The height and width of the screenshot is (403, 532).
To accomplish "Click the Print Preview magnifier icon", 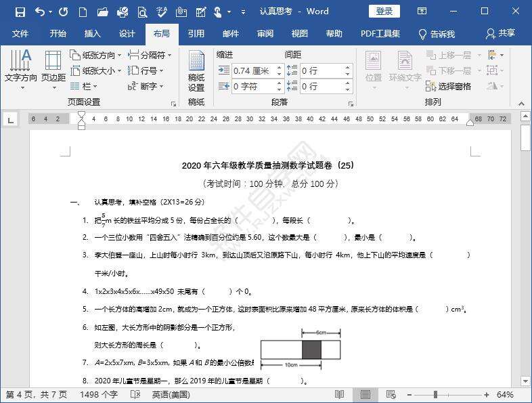I will 142,12.
